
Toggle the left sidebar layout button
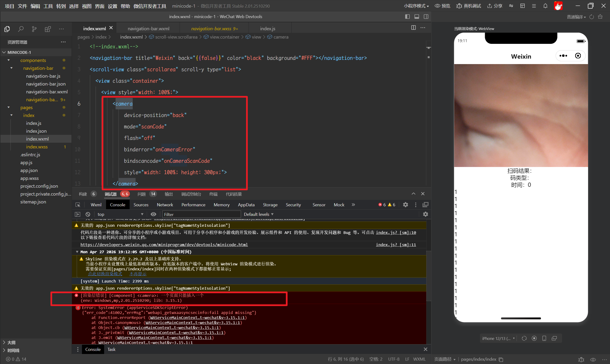tap(407, 16)
